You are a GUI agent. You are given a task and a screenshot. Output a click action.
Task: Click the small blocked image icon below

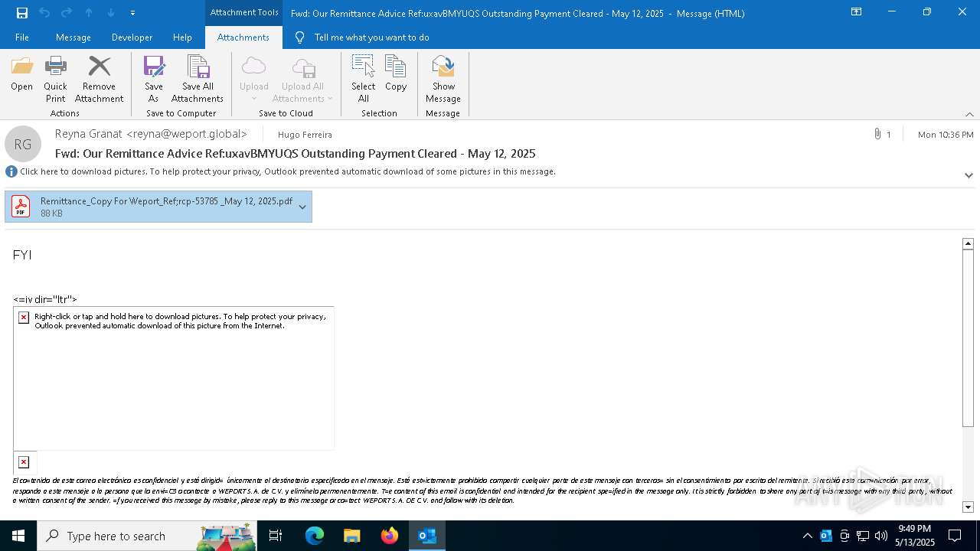24,462
